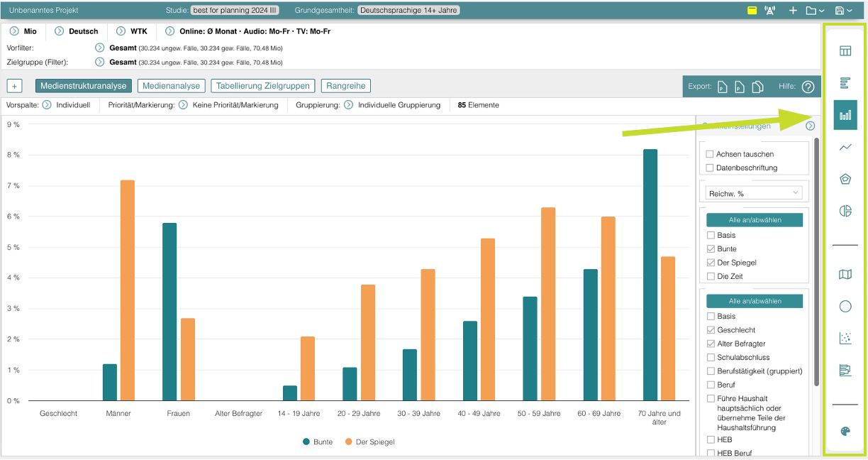Click the first Alle an/abwählen button

(755, 220)
